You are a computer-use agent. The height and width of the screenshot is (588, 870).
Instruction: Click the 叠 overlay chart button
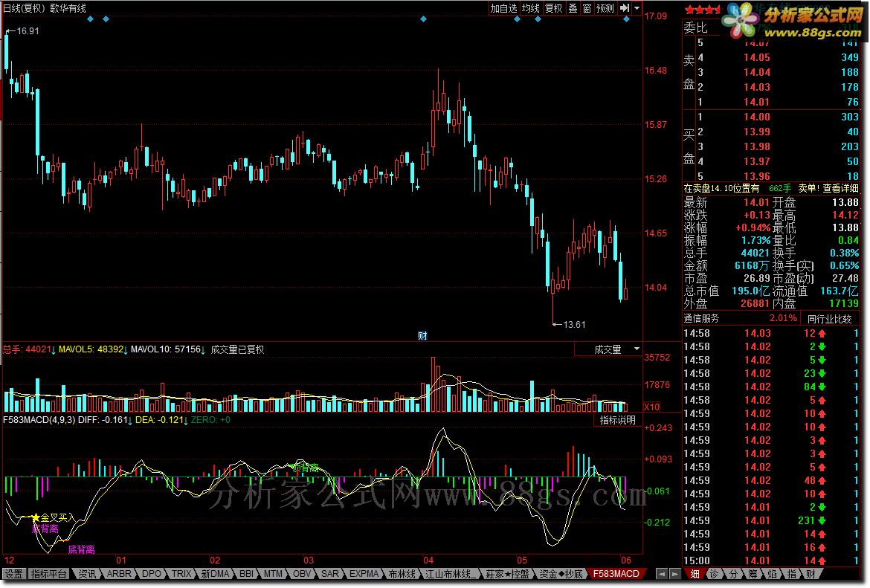573,8
